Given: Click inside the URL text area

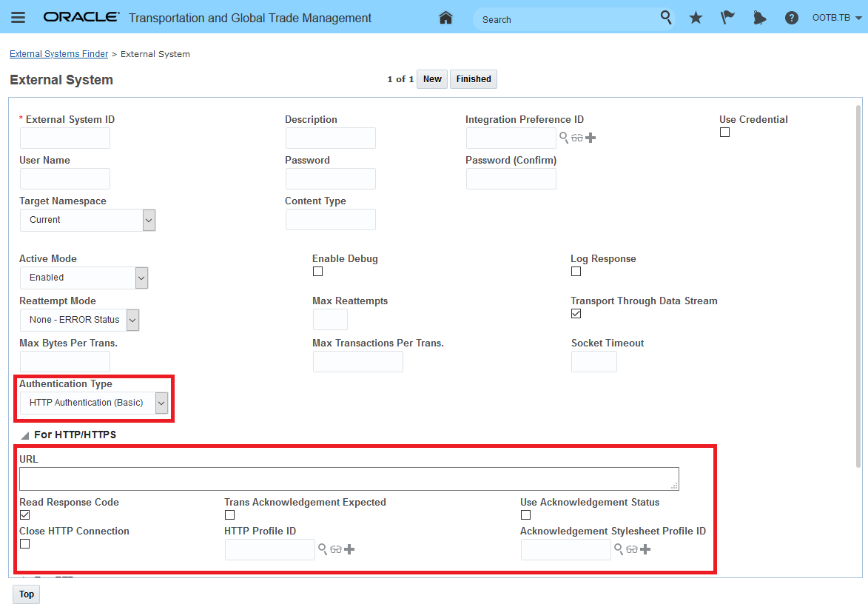Looking at the screenshot, I should [x=349, y=479].
